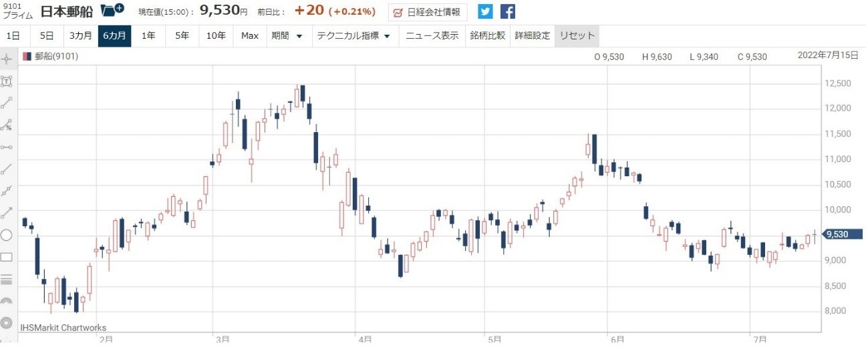Open 日経会社情報 company info link
Screen dimensions: 868x349
coord(428,12)
